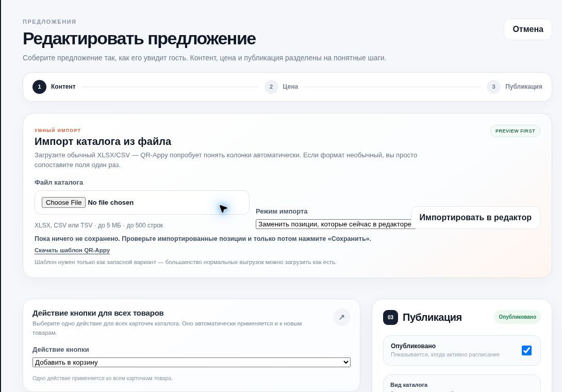Click Импортировать в редактор button

point(475,218)
